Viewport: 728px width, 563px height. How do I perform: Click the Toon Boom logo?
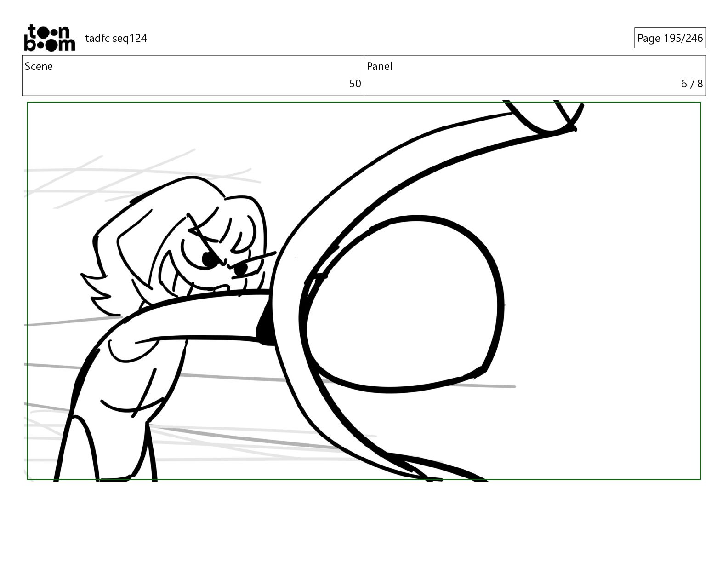49,38
